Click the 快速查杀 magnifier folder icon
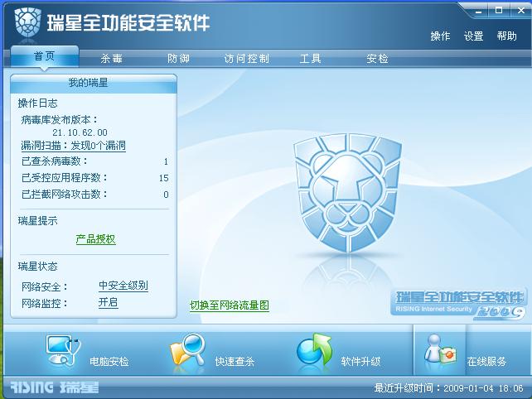Screen dimensions: 532x399 click(x=188, y=350)
